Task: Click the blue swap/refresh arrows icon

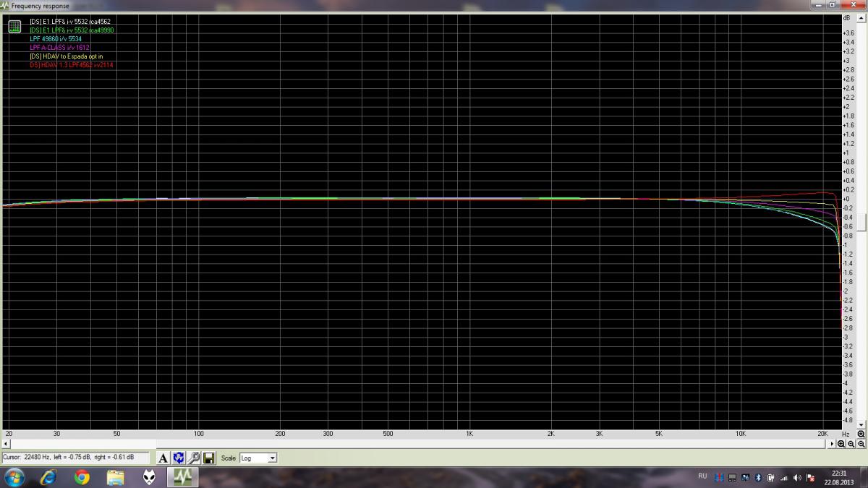Action: click(179, 458)
